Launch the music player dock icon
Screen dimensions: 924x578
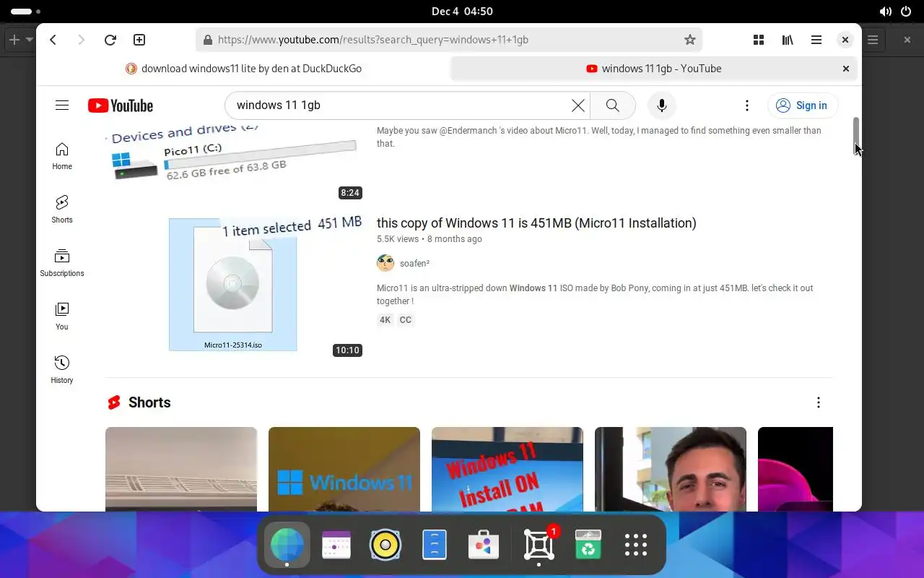coord(385,545)
